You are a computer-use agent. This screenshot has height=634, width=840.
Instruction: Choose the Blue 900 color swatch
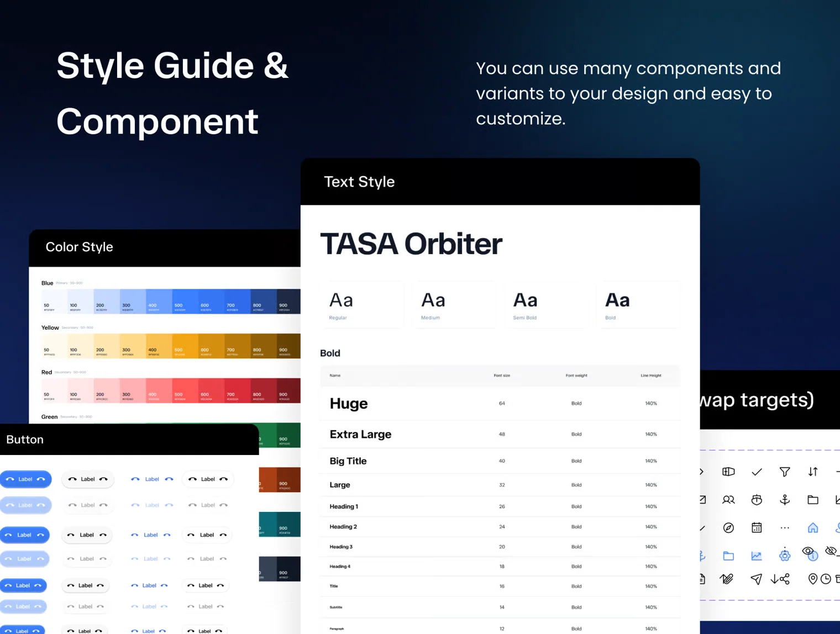(288, 302)
